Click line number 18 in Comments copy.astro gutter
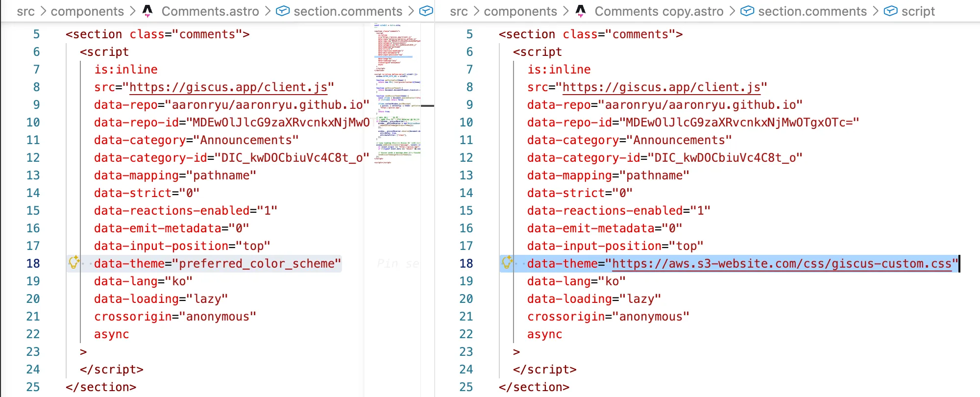The height and width of the screenshot is (397, 980). 466,264
